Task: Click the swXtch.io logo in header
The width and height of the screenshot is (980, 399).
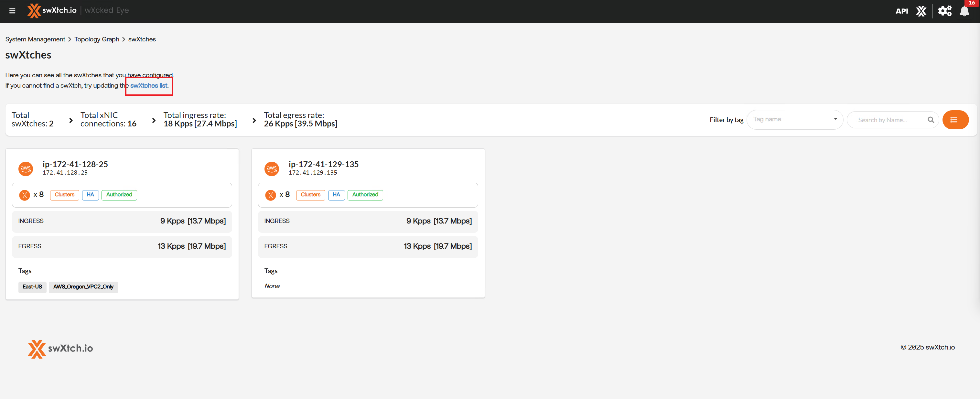Action: (x=52, y=11)
